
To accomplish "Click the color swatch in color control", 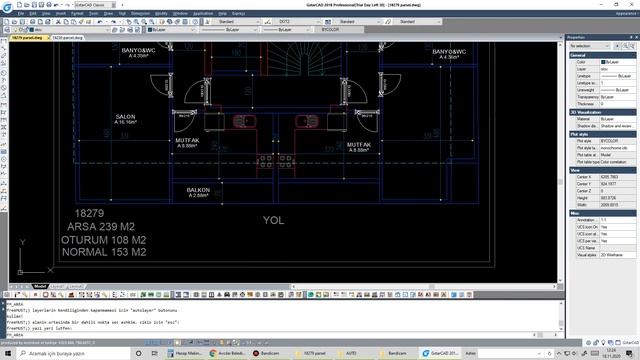I will pos(150,30).
